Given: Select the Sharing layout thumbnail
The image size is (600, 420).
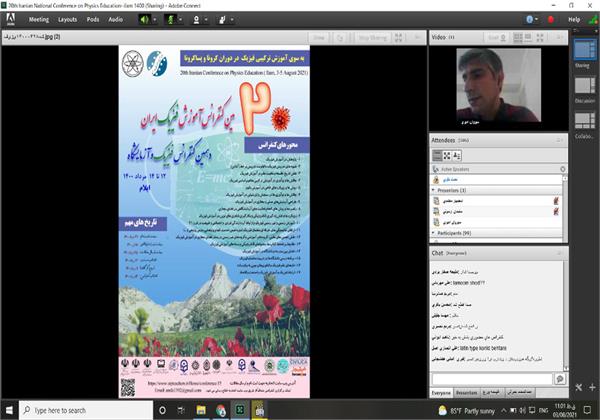Looking at the screenshot, I should tap(584, 51).
